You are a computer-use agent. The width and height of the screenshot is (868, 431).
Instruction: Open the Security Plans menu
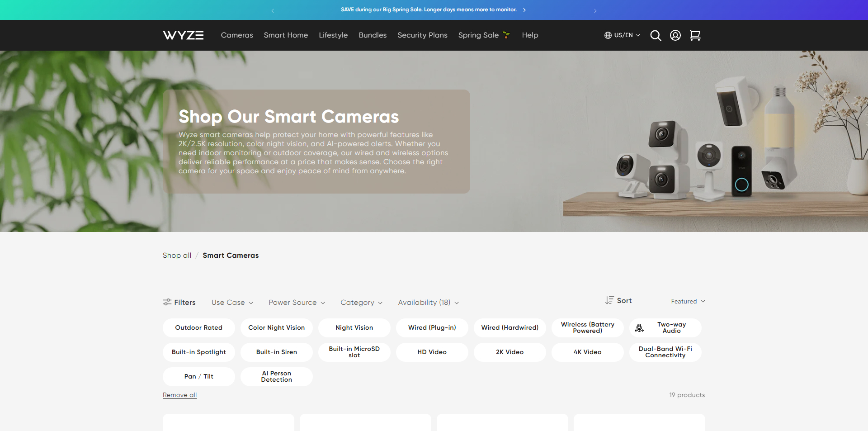click(x=422, y=35)
